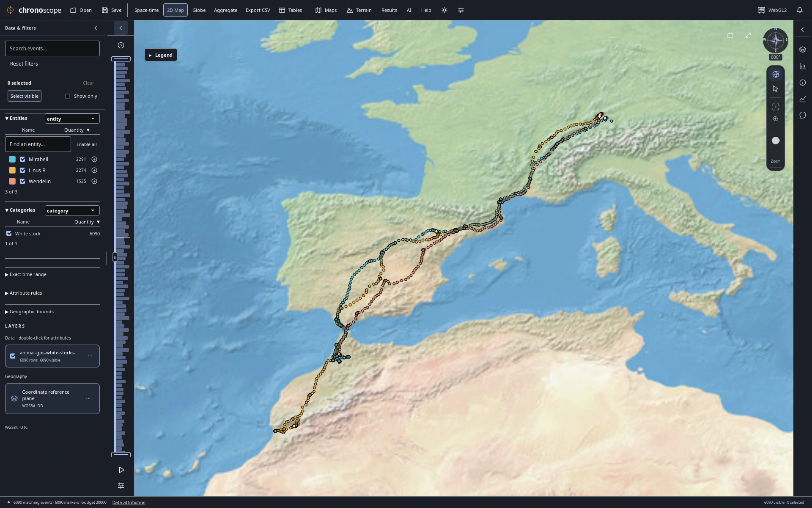Open the sliders settings icon in top bar
Viewport: 812px width, 508px height.
coord(461,10)
